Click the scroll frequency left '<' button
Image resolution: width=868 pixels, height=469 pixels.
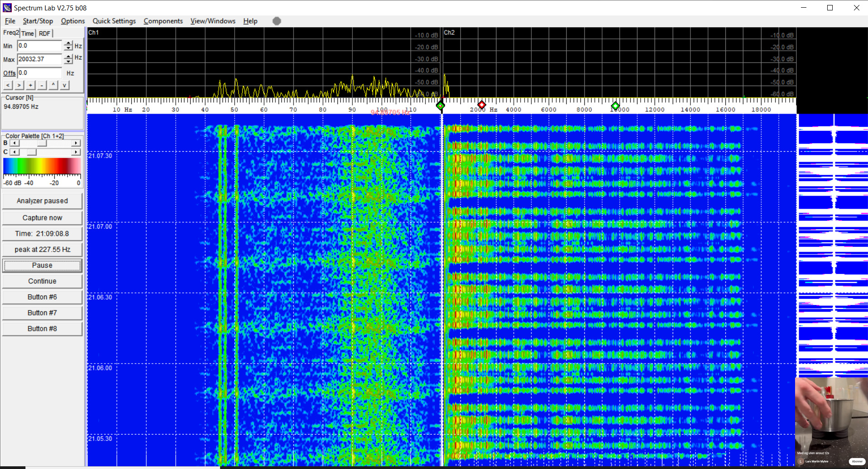point(8,85)
